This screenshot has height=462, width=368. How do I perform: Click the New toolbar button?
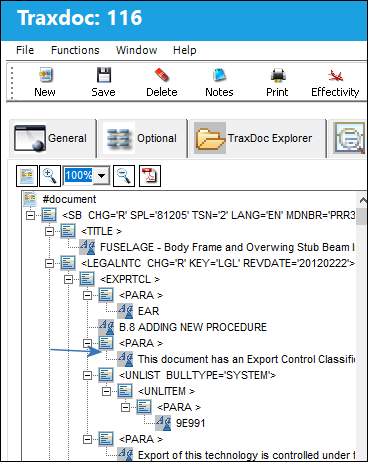45,82
